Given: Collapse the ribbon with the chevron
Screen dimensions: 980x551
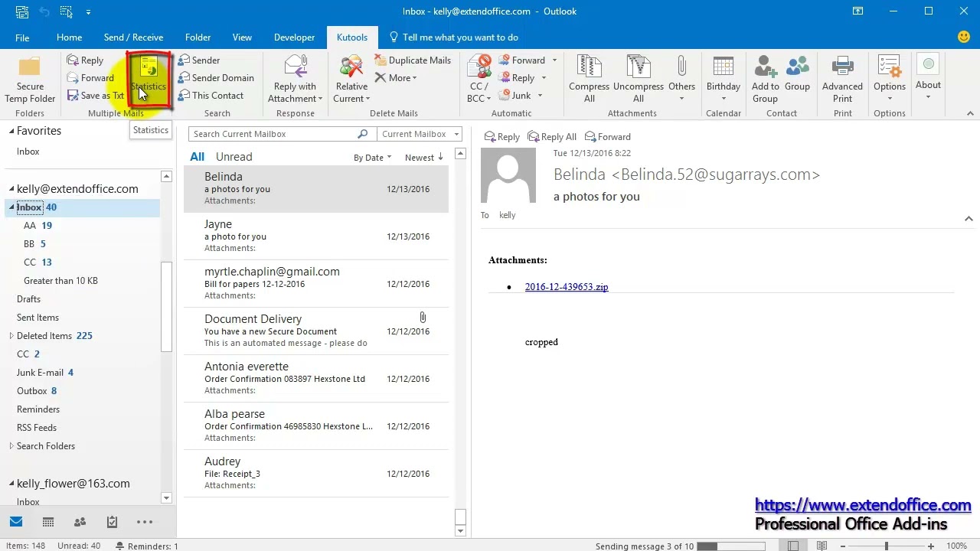Looking at the screenshot, I should pyautogui.click(x=970, y=113).
